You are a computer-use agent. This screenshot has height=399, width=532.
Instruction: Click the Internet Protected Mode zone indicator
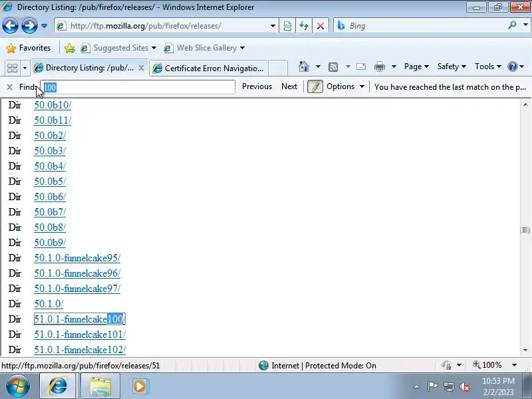(317, 365)
